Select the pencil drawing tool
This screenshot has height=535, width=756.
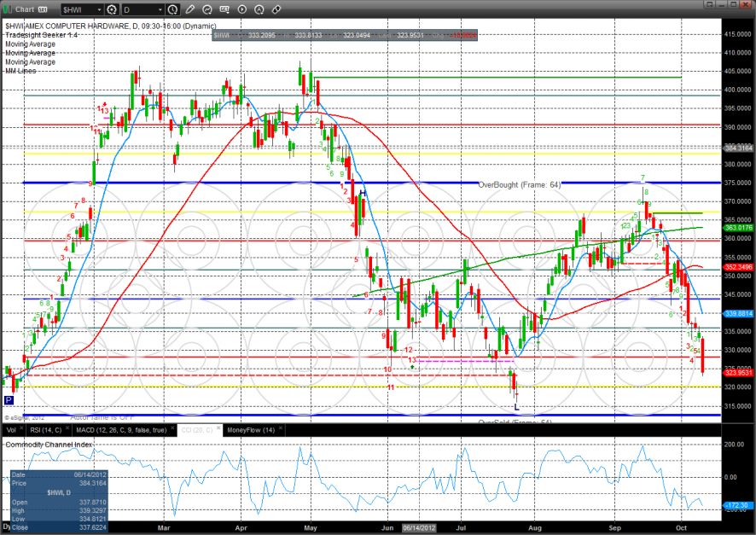pyautogui.click(x=189, y=9)
